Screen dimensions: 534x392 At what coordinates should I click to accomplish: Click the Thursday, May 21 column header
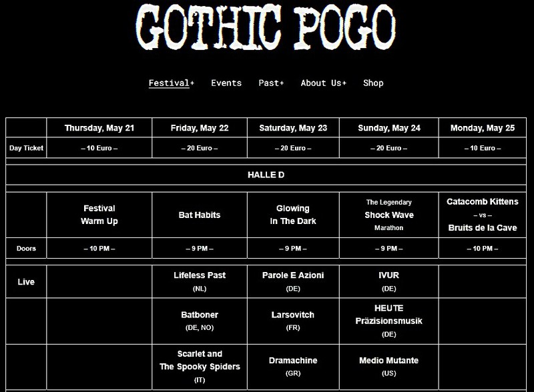99,128
